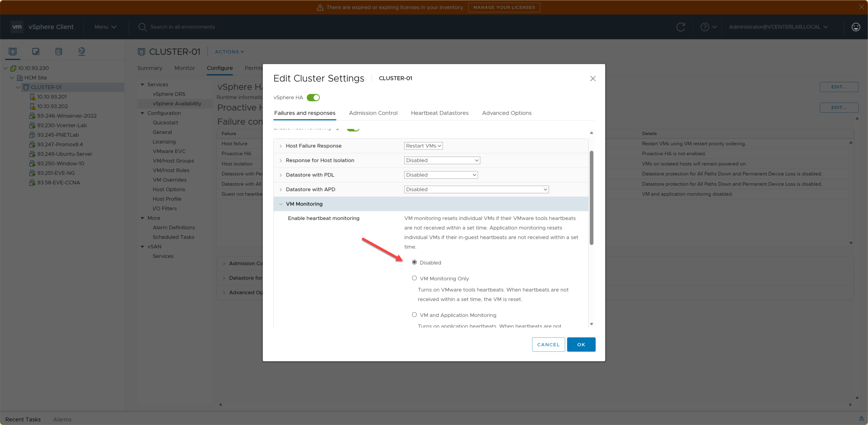Open Storage inventory icon

click(59, 51)
